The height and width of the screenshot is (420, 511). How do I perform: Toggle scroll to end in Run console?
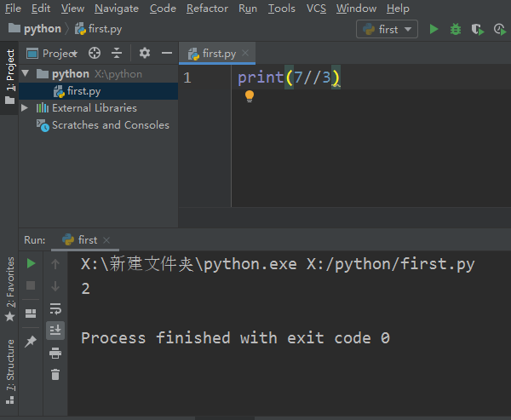[x=55, y=331]
